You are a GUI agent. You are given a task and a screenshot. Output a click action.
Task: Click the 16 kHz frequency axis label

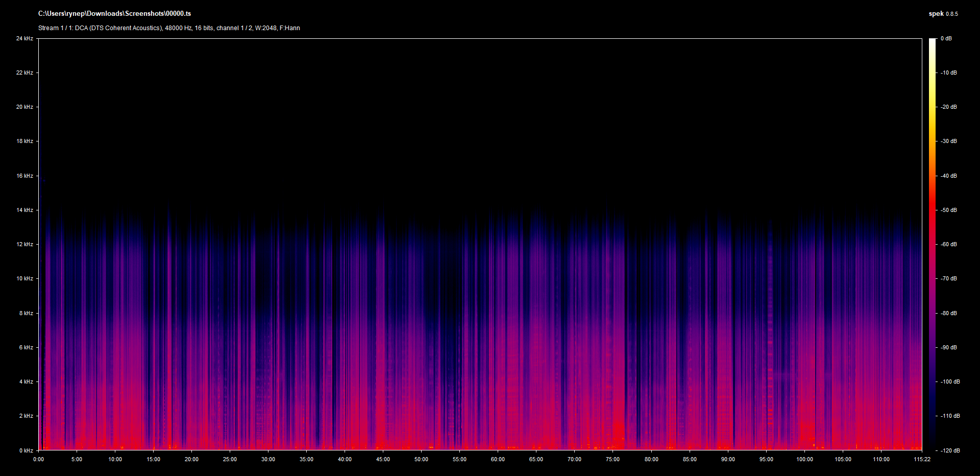[24, 176]
